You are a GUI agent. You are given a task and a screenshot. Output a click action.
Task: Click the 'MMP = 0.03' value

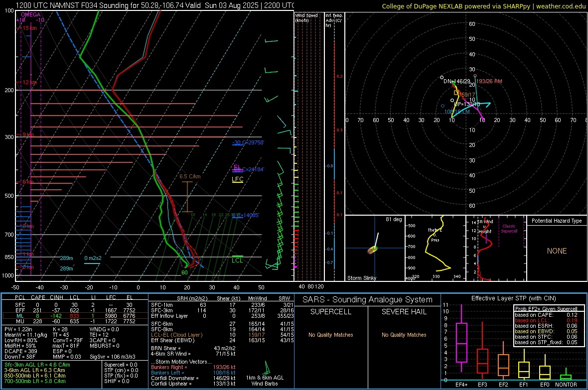[x=67, y=357]
